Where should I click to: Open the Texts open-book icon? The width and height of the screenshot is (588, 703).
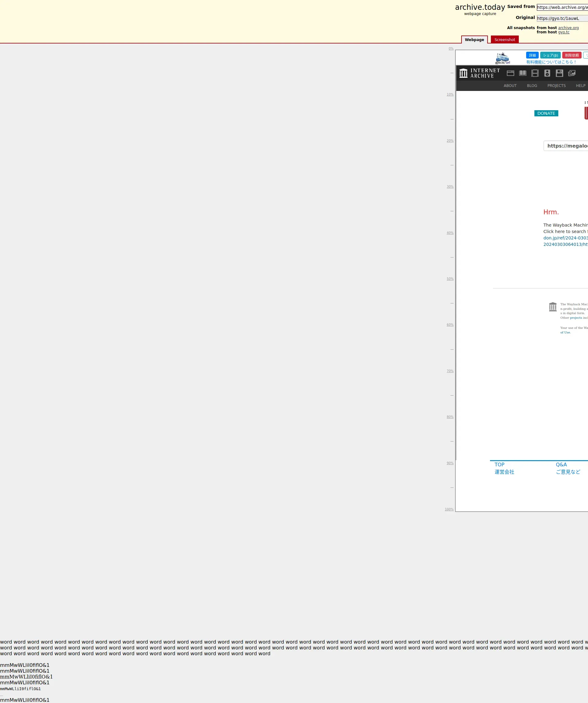(522, 73)
